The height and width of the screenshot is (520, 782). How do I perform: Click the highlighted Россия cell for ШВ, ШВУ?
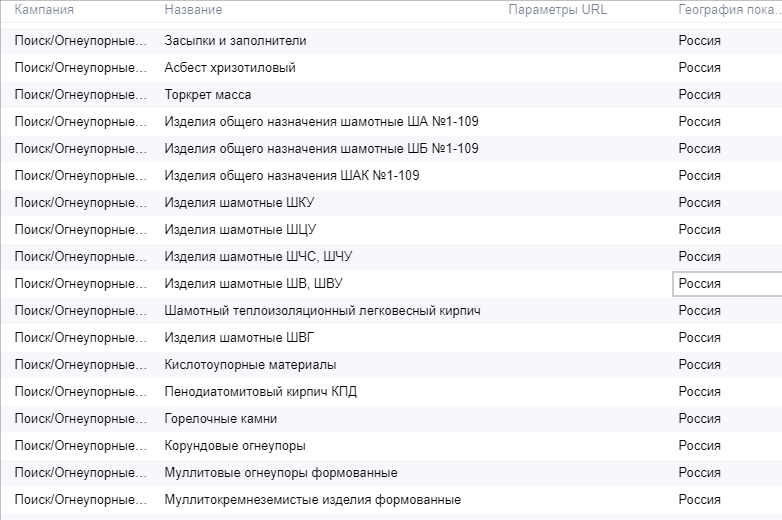tap(727, 284)
